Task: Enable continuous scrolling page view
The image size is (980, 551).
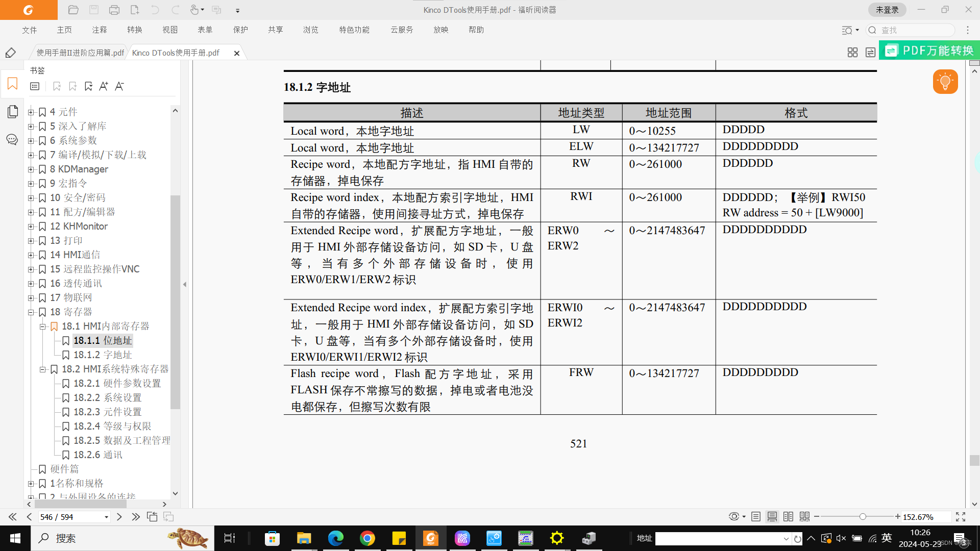Action: coord(772,517)
